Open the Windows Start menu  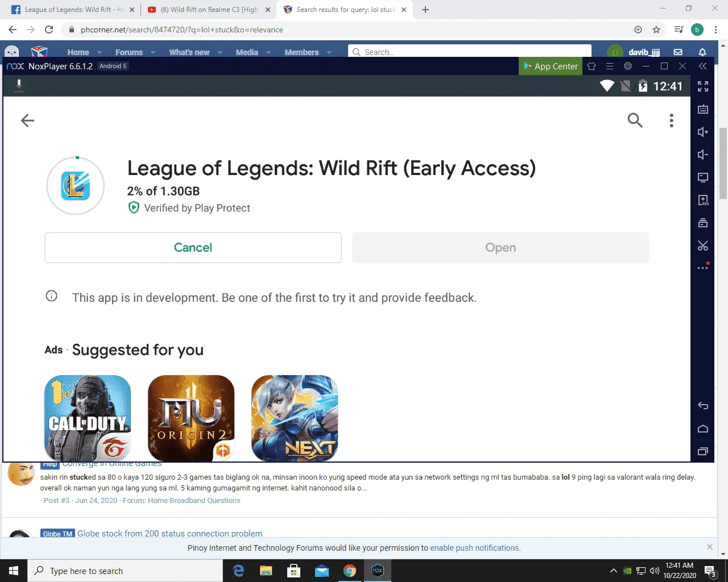click(x=14, y=571)
